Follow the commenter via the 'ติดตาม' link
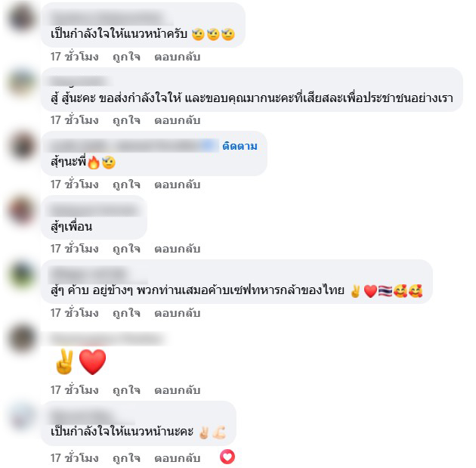476x468 pixels. (x=240, y=146)
